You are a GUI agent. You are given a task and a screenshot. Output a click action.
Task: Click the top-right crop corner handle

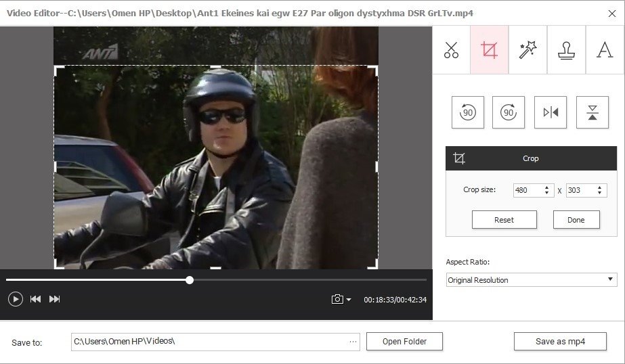[x=372, y=70]
